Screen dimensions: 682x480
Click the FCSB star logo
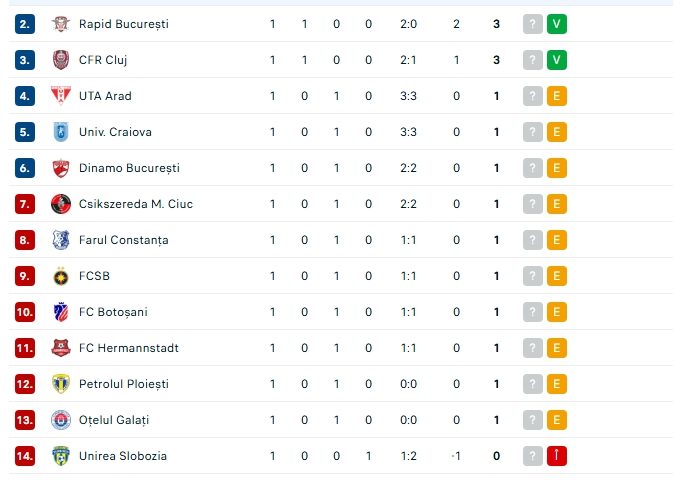(61, 276)
